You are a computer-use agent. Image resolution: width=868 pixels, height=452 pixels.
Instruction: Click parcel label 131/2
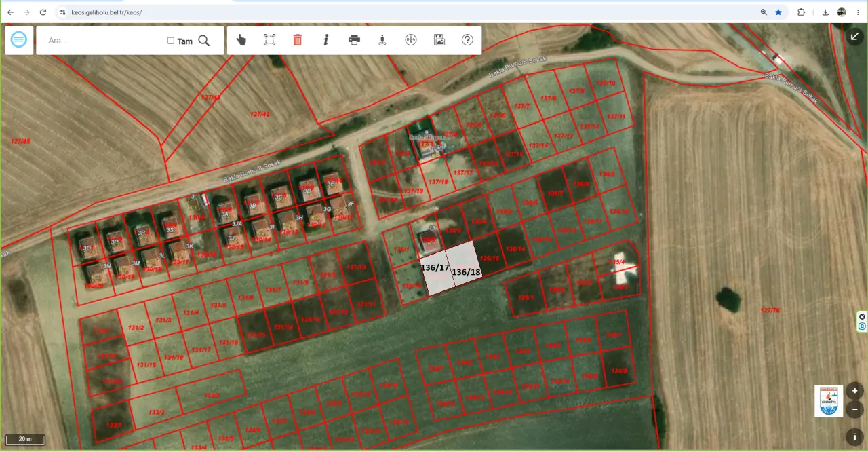tap(136, 328)
